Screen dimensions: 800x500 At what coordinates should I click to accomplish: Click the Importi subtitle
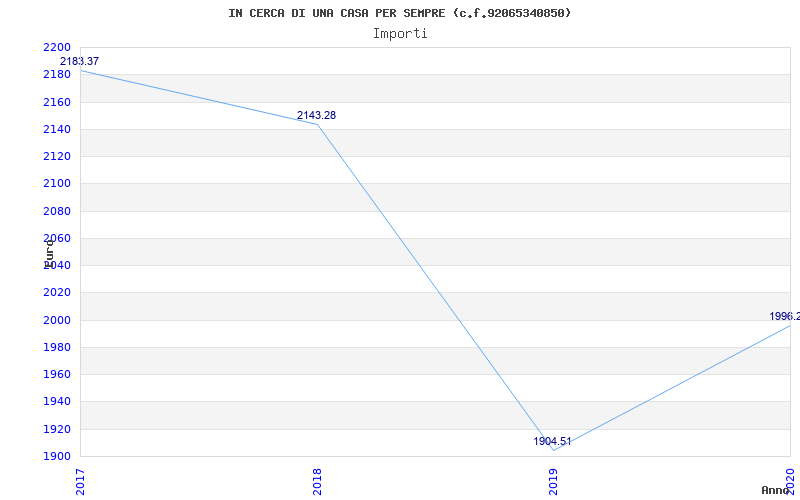[x=400, y=34]
